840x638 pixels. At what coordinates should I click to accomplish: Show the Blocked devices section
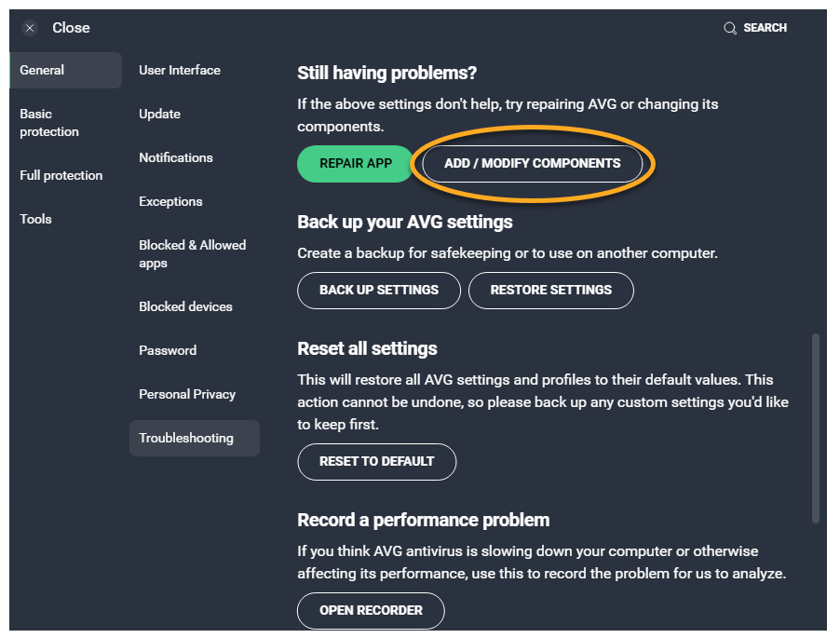[186, 306]
